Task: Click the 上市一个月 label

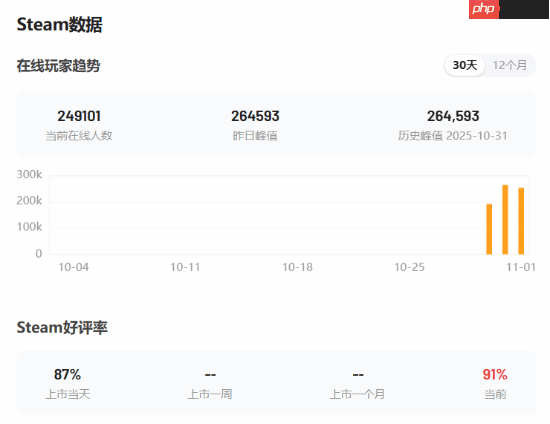Action: click(x=357, y=394)
